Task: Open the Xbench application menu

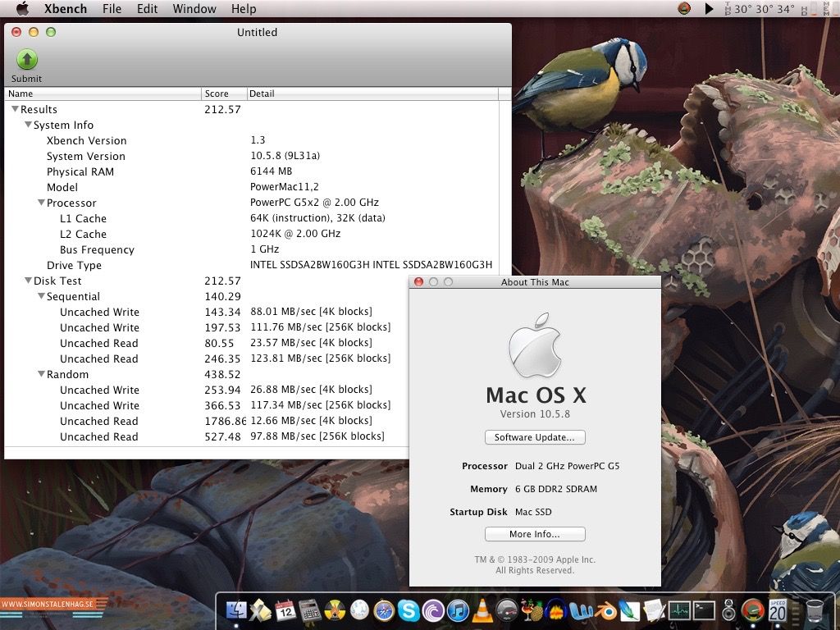Action: (66, 8)
